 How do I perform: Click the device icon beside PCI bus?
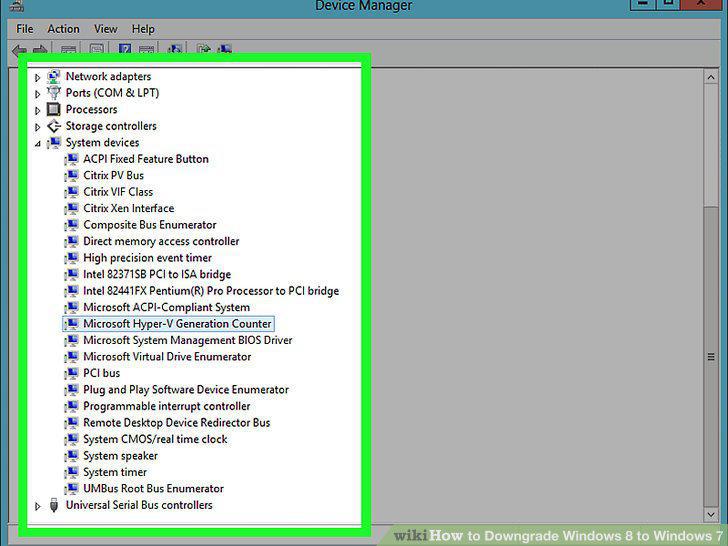72,373
